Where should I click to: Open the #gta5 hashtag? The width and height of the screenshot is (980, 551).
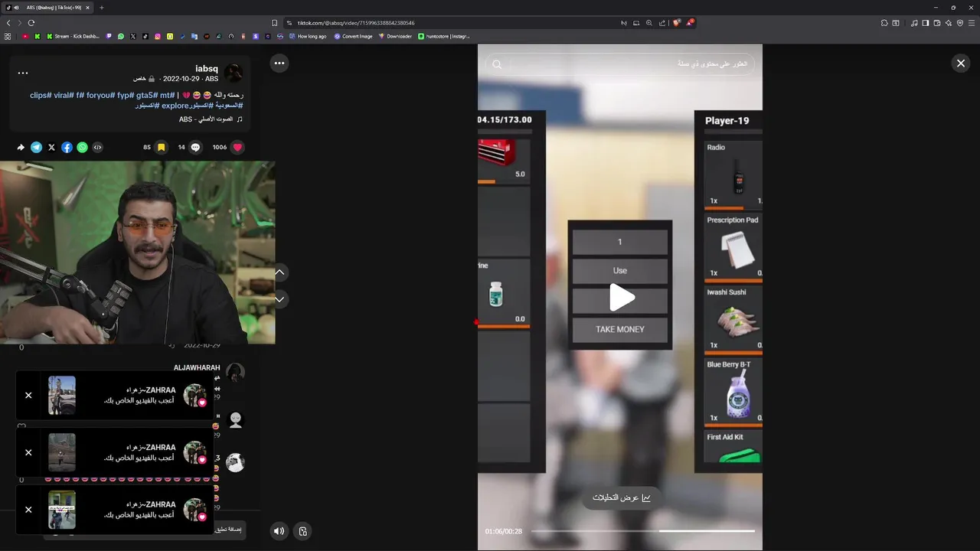point(146,95)
